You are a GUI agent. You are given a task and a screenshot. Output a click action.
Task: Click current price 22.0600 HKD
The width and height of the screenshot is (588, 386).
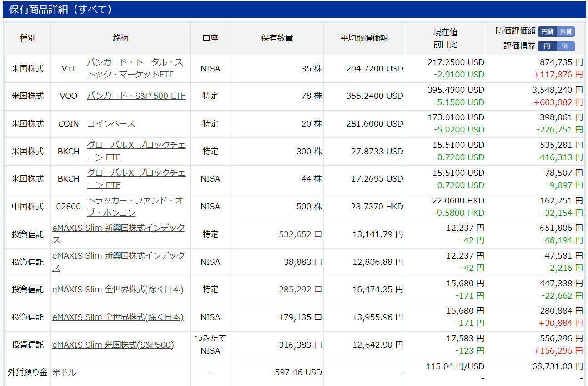458,201
